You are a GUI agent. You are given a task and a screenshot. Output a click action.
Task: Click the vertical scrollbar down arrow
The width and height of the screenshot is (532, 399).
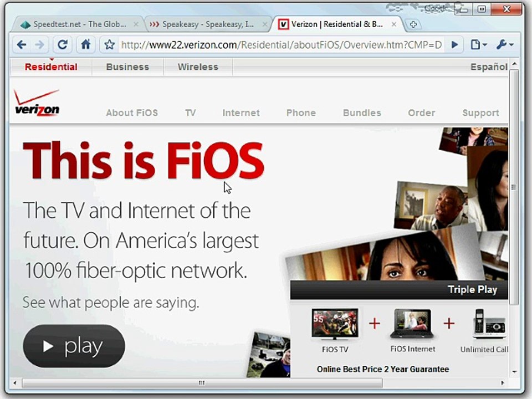pyautogui.click(x=514, y=372)
